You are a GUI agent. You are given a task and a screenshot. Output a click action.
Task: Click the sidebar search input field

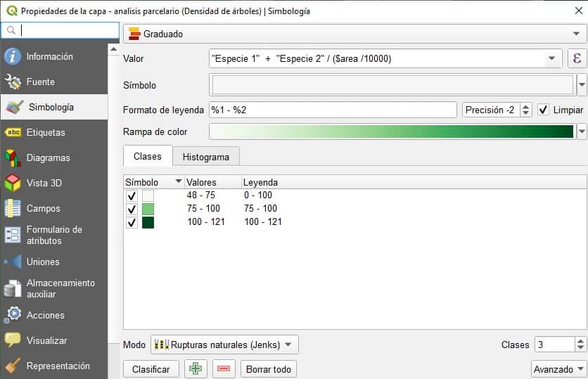pyautogui.click(x=60, y=30)
